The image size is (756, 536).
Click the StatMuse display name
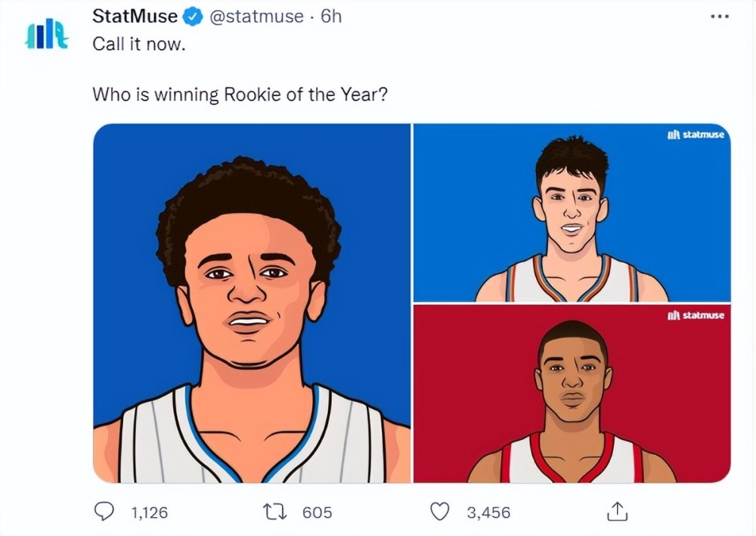coord(135,16)
